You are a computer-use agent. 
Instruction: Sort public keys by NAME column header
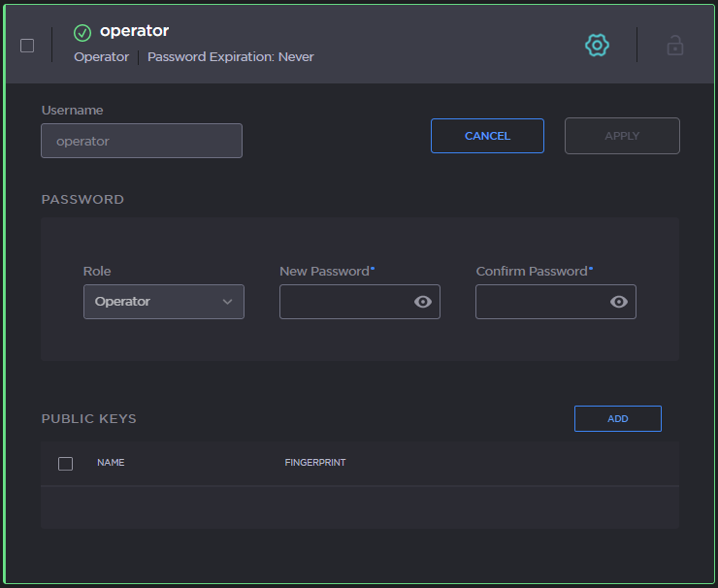pyautogui.click(x=111, y=463)
